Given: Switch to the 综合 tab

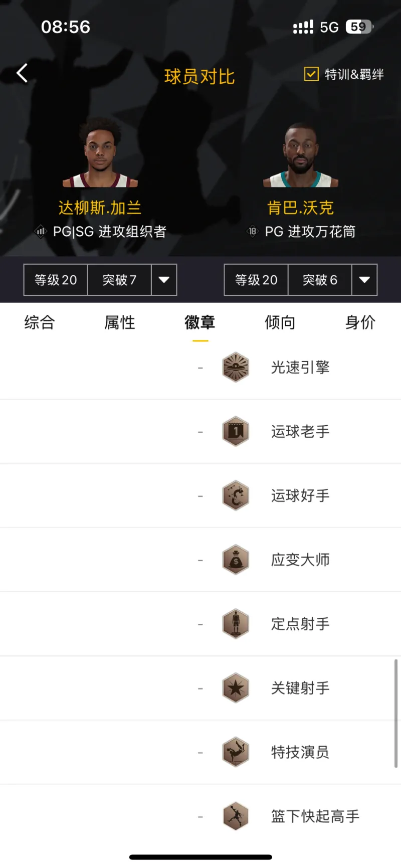Looking at the screenshot, I should pyautogui.click(x=40, y=322).
